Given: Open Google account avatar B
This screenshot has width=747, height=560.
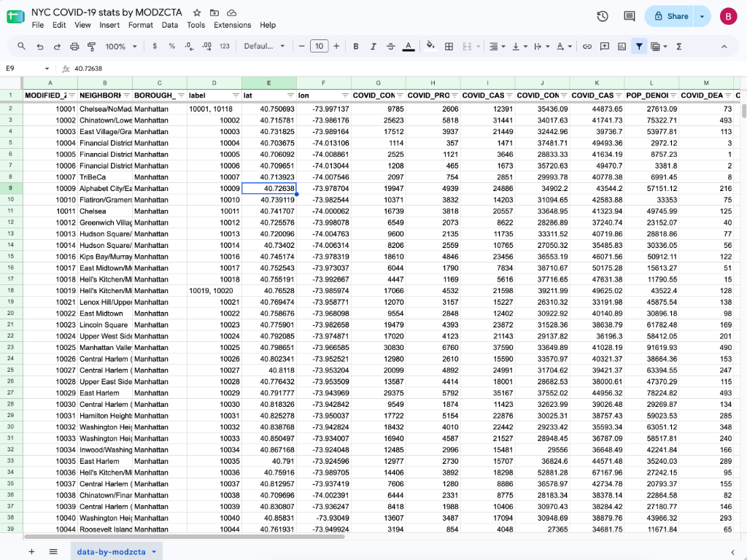Looking at the screenshot, I should click(728, 16).
